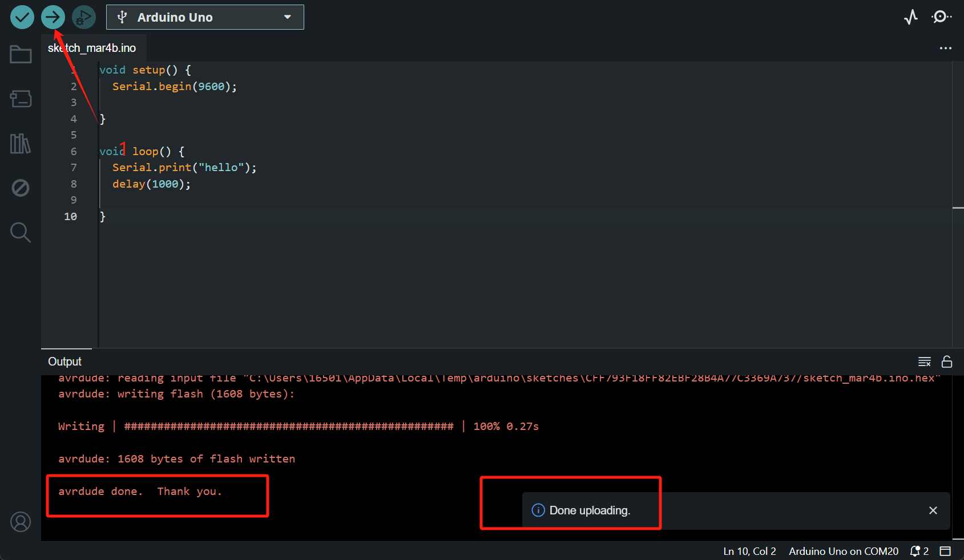Click line number 10 in the gutter

pos(71,217)
